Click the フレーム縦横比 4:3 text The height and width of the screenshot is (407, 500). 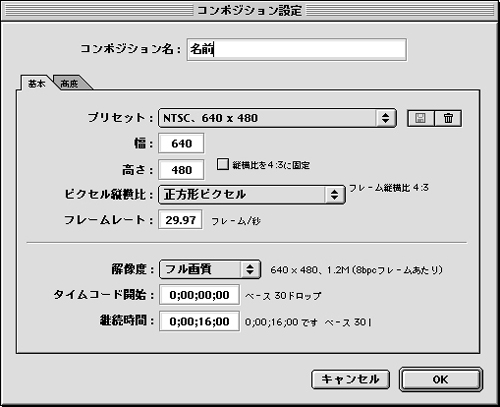click(x=389, y=188)
